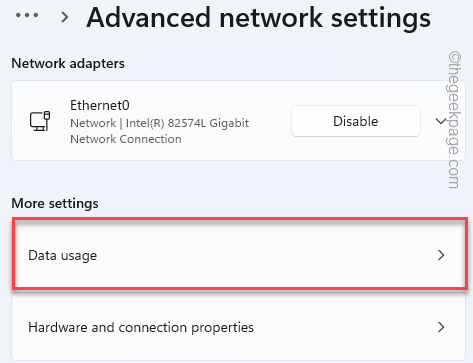Click the Network Connection subtitle text
The width and height of the screenshot is (473, 363).
pos(126,139)
